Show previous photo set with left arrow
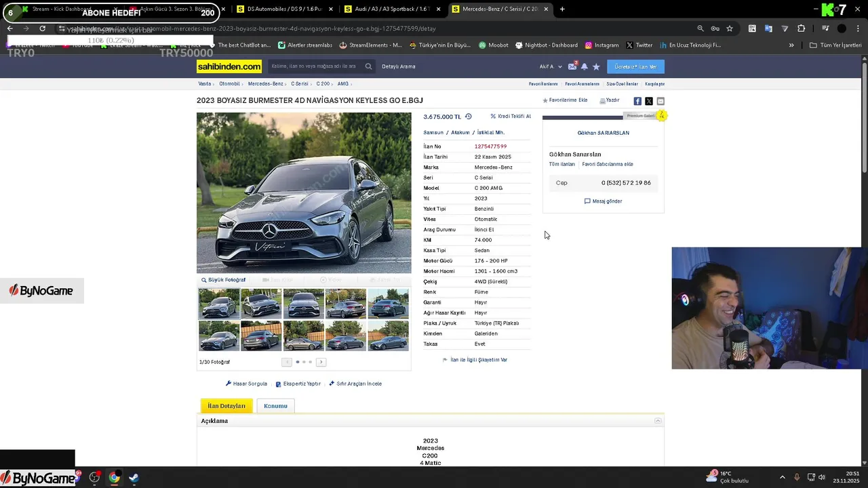This screenshot has height=488, width=868. tap(287, 362)
